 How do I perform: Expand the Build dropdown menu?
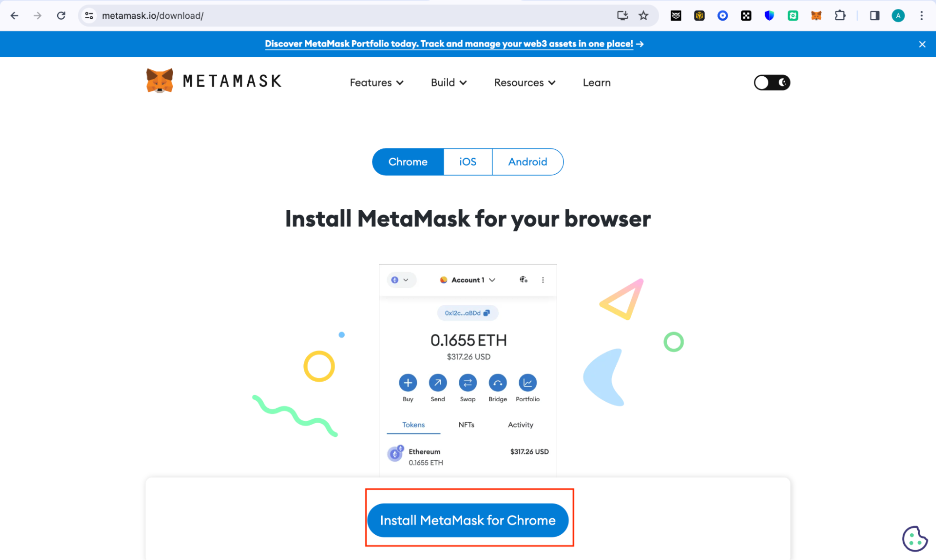448,82
